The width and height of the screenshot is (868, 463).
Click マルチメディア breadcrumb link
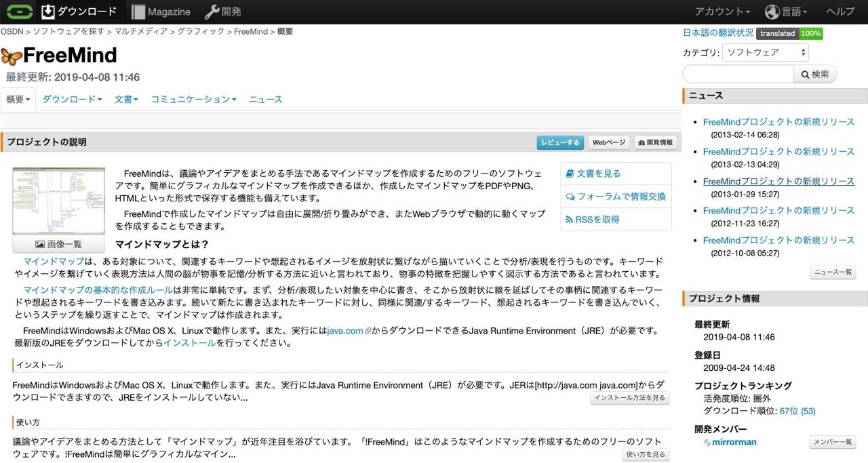coord(140,31)
